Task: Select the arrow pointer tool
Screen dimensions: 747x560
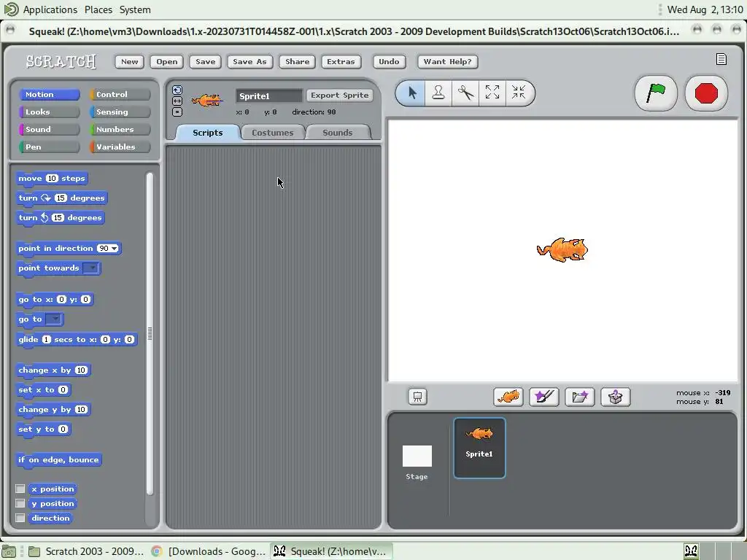Action: pyautogui.click(x=412, y=93)
